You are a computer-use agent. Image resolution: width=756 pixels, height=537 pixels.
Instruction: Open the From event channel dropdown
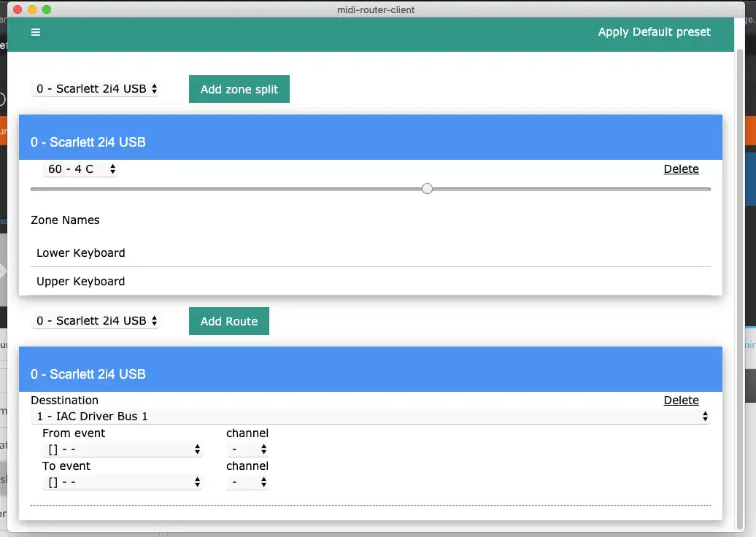point(247,449)
